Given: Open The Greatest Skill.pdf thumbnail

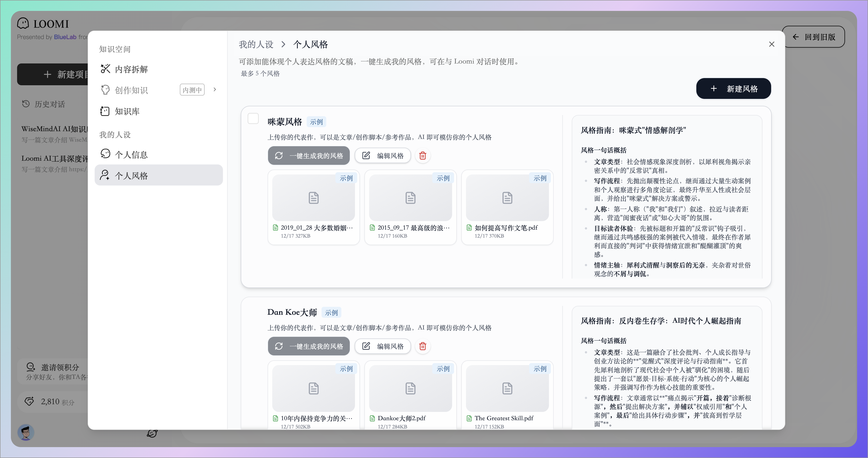Looking at the screenshot, I should (x=507, y=388).
